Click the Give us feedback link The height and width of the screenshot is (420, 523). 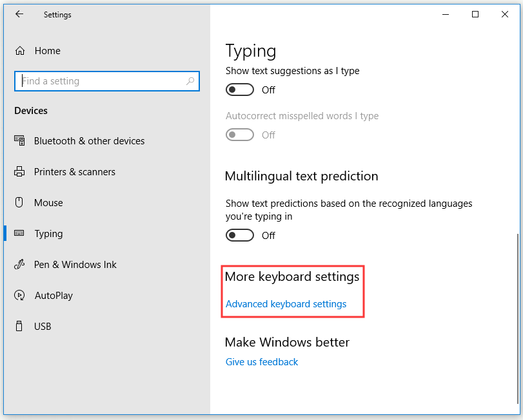click(262, 362)
